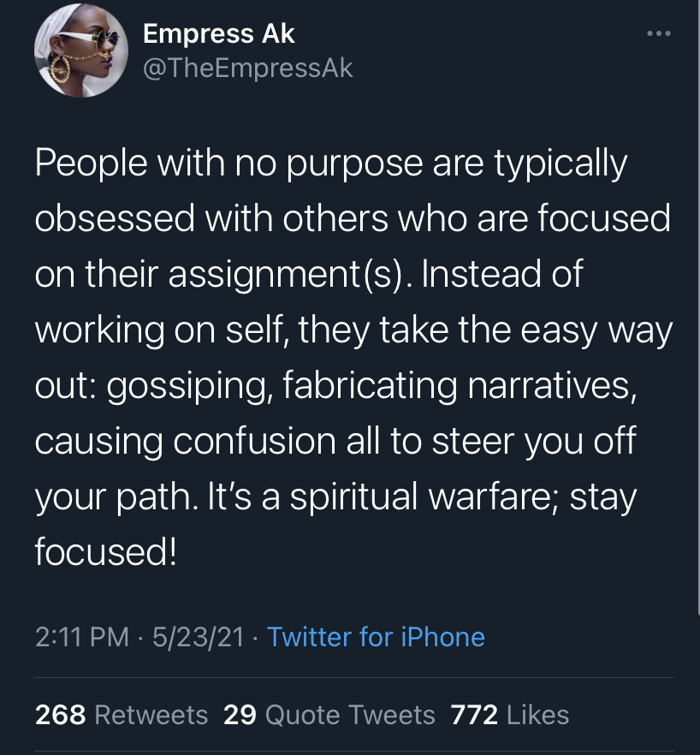
Task: Click the @TheEmpressAk handle
Action: (x=247, y=68)
